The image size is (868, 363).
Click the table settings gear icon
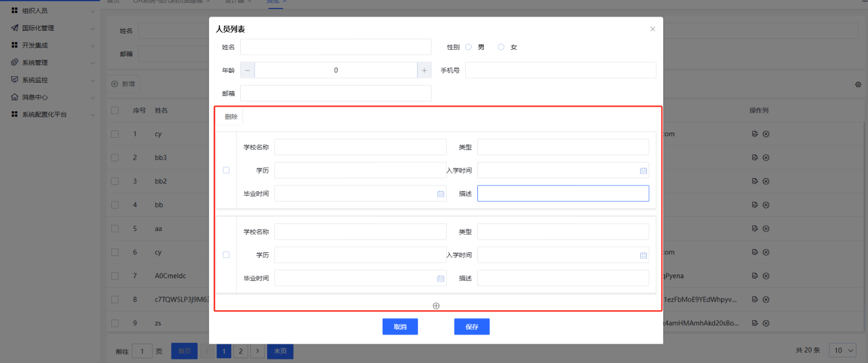coord(858,85)
